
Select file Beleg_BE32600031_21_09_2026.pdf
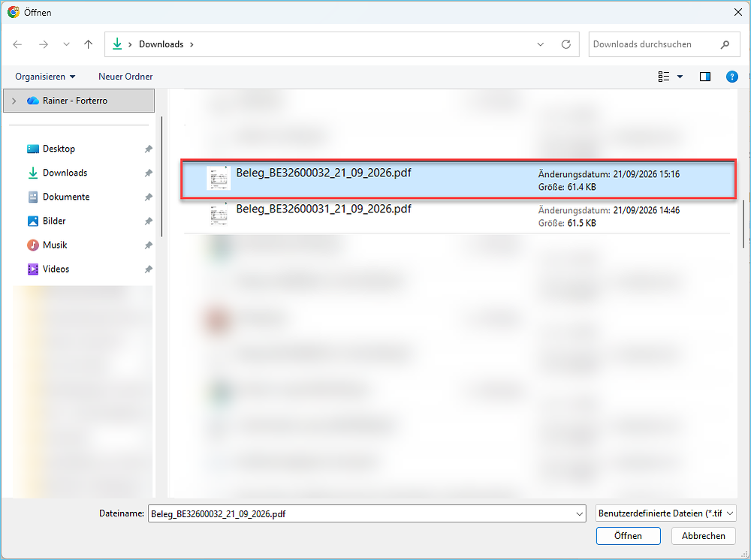[x=458, y=215]
